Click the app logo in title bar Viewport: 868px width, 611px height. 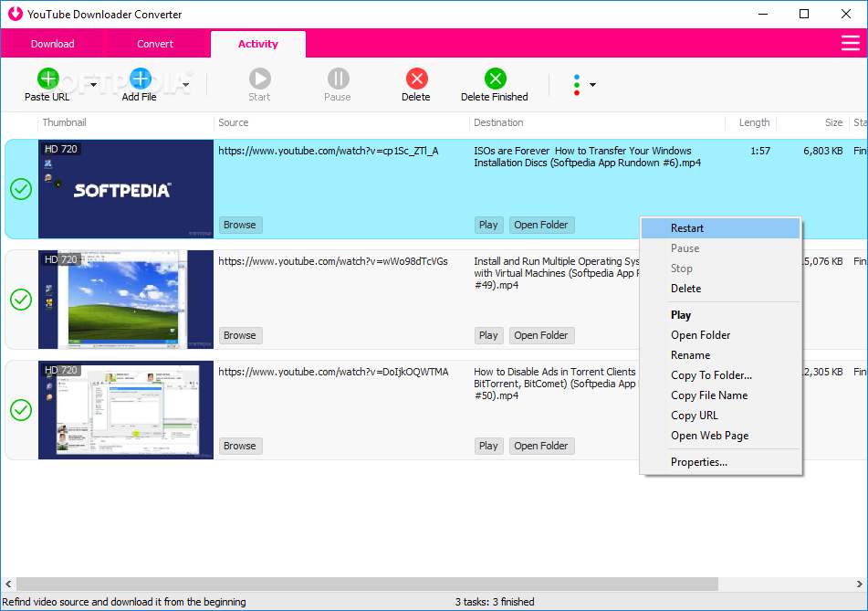pyautogui.click(x=15, y=14)
